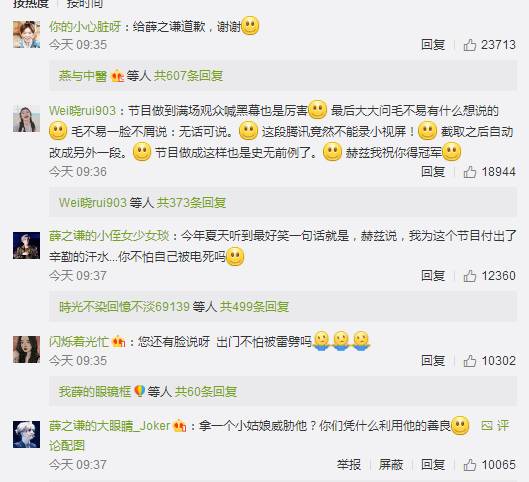Switch to 按时间 sorting tab

click(x=85, y=3)
